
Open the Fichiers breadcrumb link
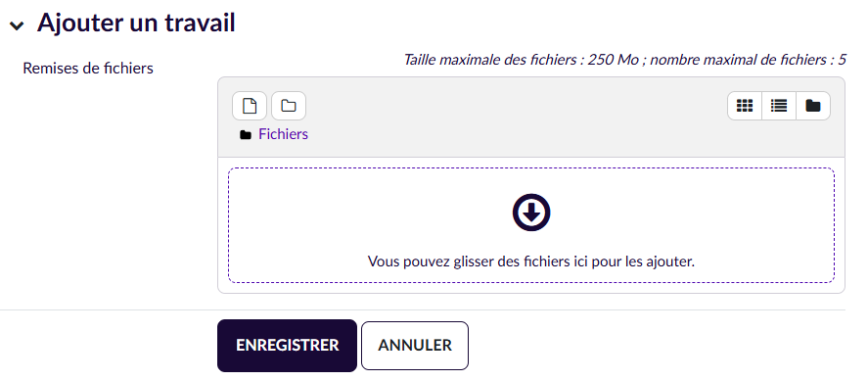click(283, 134)
